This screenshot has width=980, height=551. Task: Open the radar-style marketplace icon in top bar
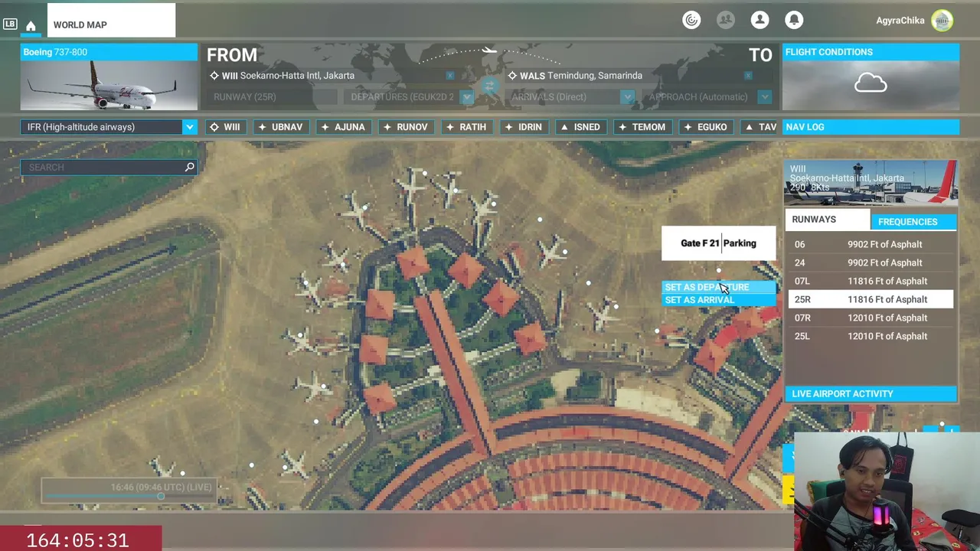pos(691,21)
